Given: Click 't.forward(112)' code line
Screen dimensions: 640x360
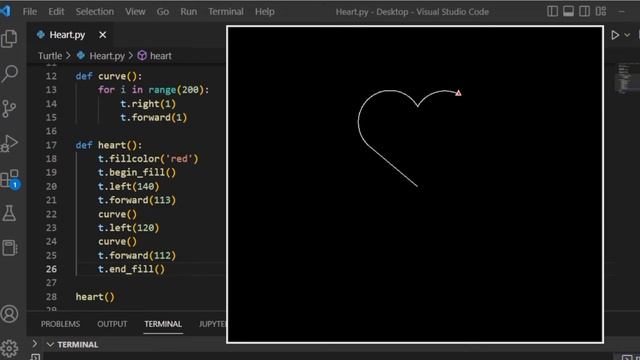Looking at the screenshot, I should (x=137, y=256).
